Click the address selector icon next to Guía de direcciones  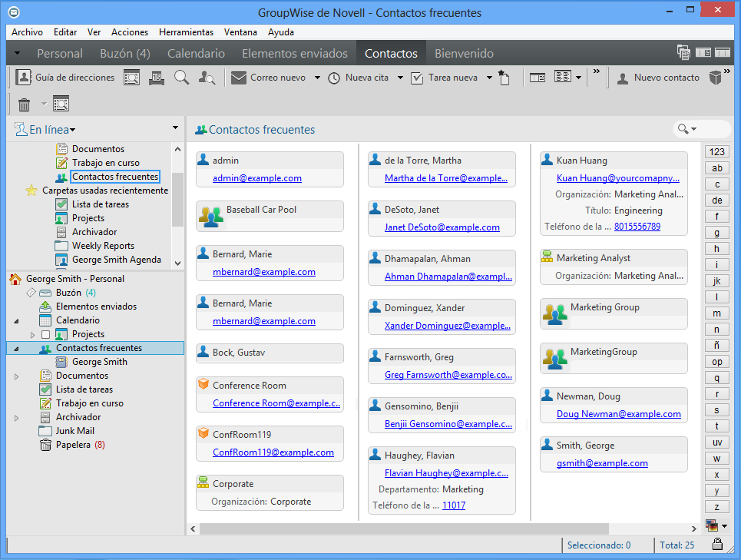[131, 78]
